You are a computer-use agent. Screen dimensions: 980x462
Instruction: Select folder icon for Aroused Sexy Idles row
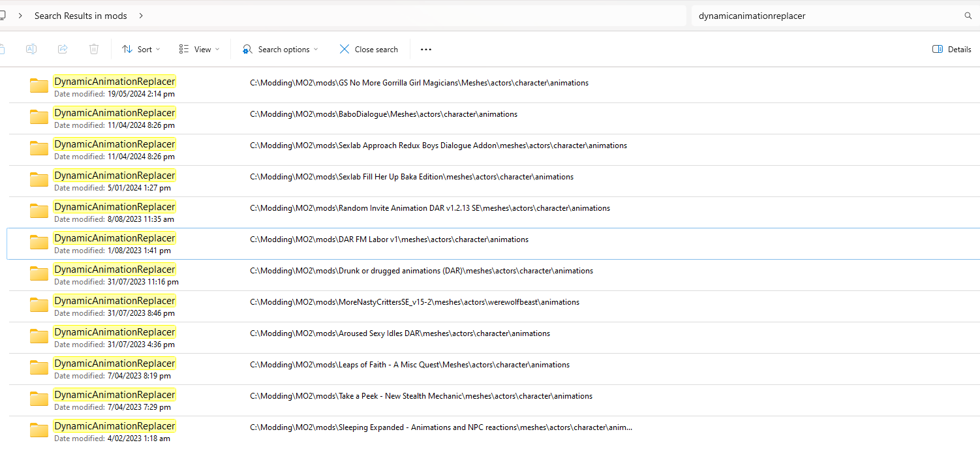[39, 336]
